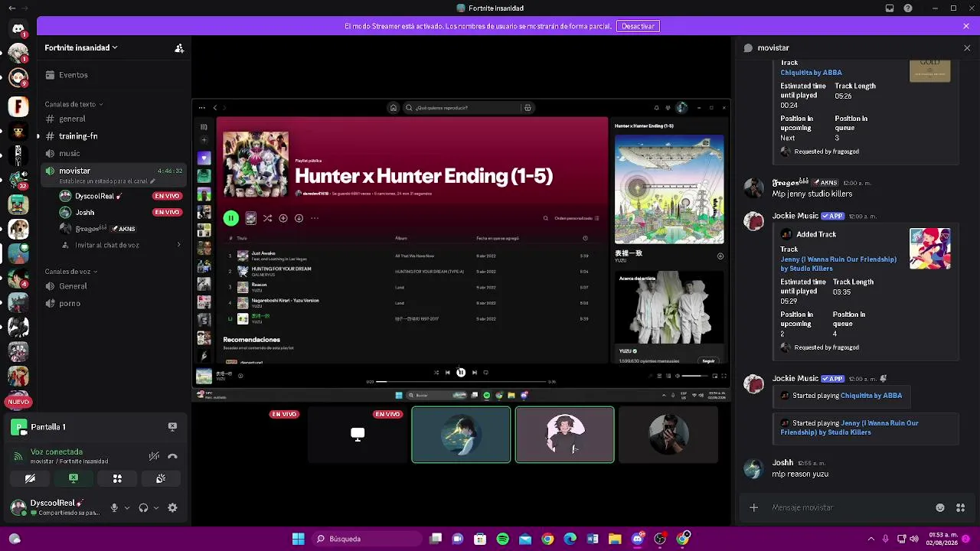Mute the microphone
The height and width of the screenshot is (551, 980).
click(114, 507)
